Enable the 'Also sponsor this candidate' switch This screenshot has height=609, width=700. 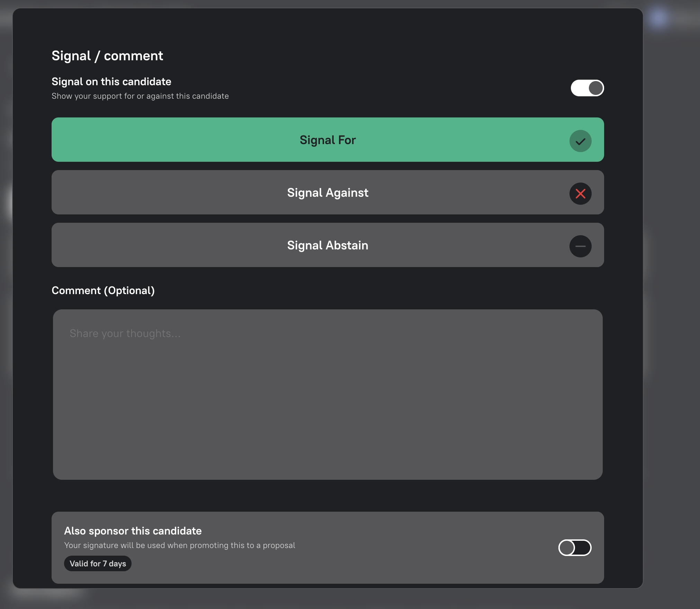[575, 548]
